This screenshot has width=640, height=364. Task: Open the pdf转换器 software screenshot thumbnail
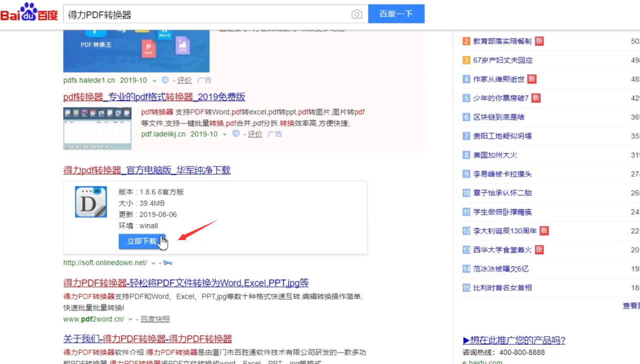97,128
